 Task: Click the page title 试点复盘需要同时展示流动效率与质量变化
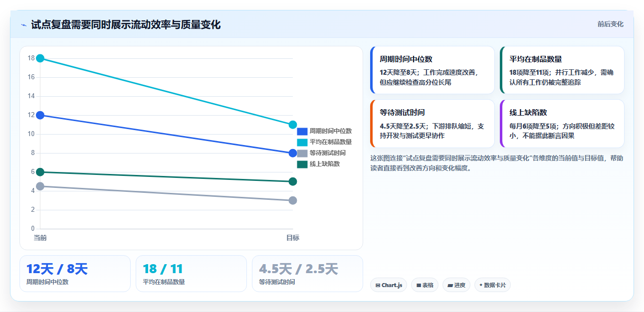click(126, 25)
